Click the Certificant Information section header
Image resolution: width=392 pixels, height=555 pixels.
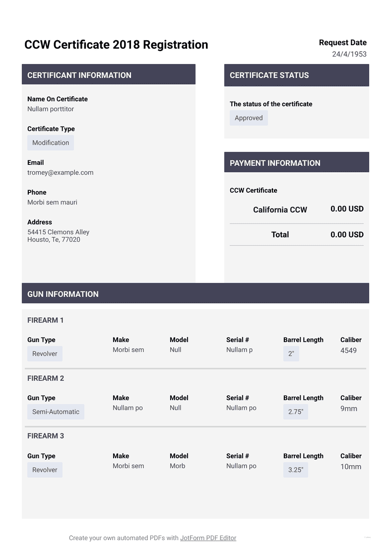tap(79, 75)
